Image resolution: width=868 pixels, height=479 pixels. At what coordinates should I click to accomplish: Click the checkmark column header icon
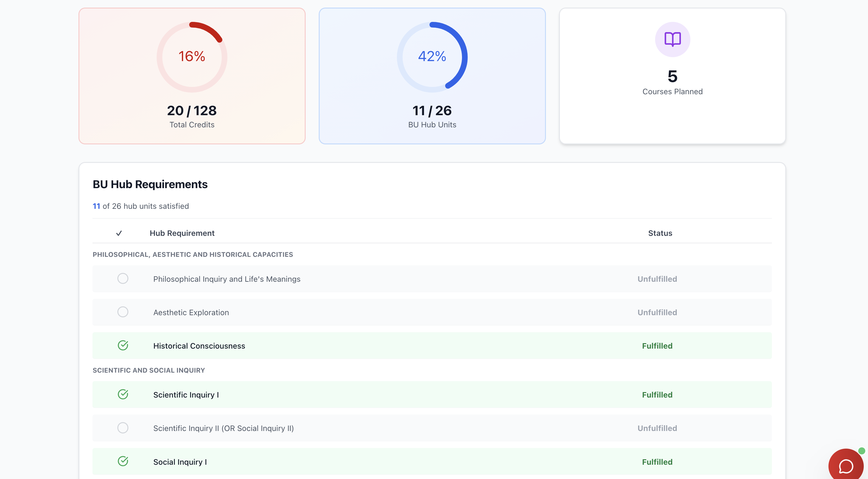(119, 233)
